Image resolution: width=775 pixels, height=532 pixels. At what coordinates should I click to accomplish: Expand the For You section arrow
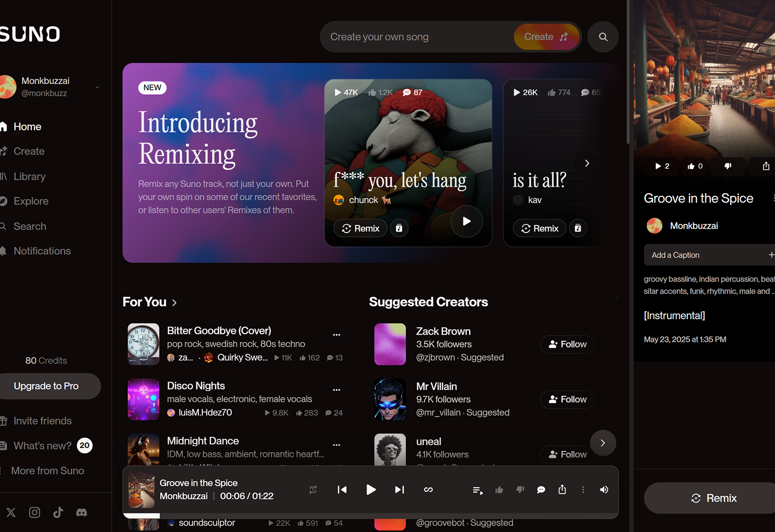tap(174, 303)
